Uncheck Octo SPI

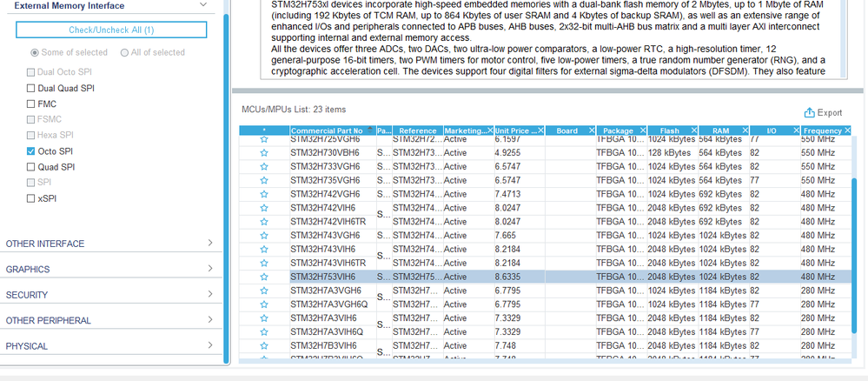(x=31, y=150)
